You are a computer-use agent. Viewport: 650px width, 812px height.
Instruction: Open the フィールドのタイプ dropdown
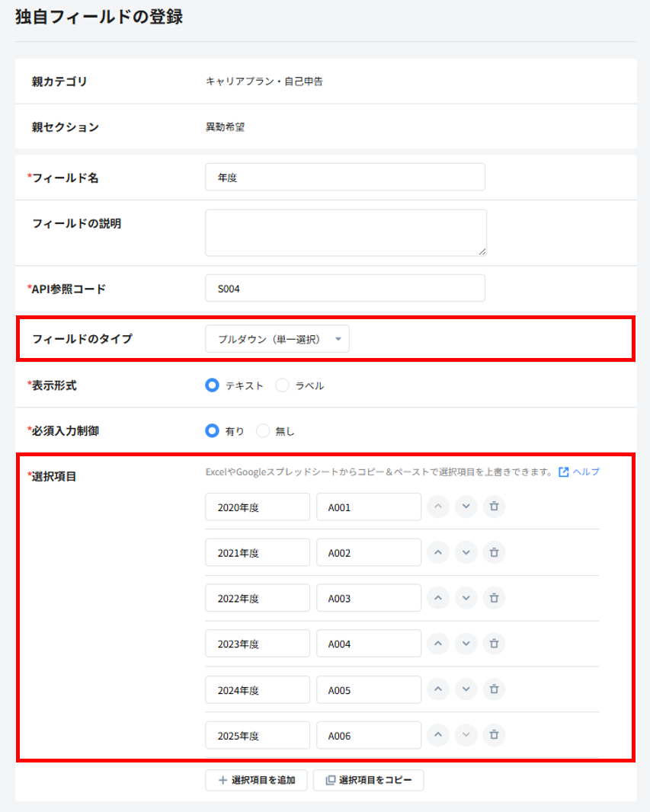pos(277,339)
